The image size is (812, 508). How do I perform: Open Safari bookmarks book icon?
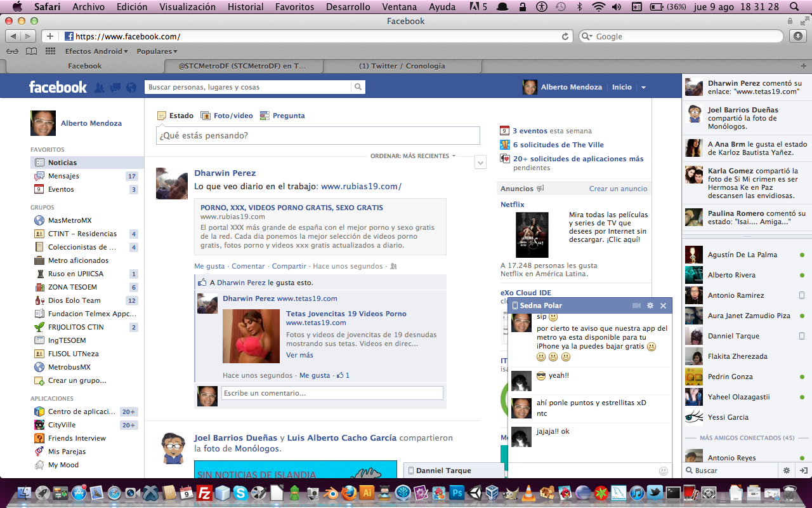point(31,51)
